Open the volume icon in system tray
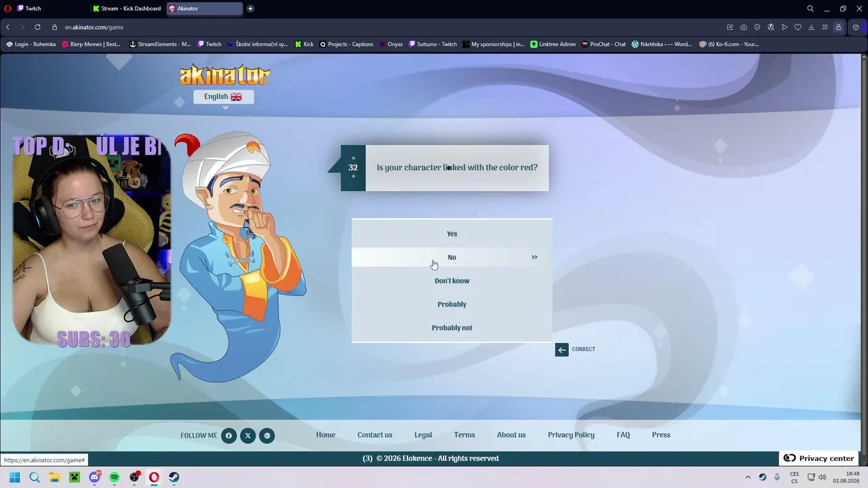This screenshot has width=868, height=488. point(822,477)
